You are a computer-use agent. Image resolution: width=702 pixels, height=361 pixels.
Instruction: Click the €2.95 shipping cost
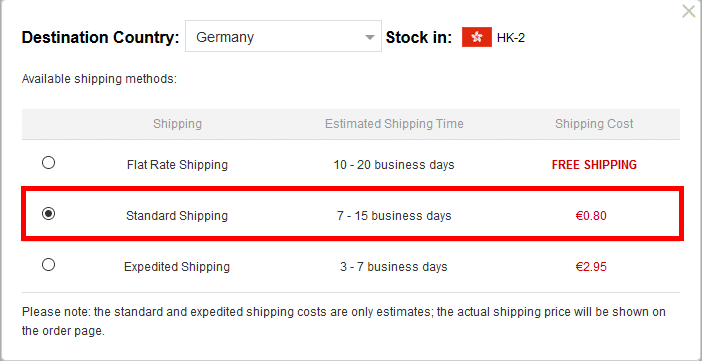(591, 267)
